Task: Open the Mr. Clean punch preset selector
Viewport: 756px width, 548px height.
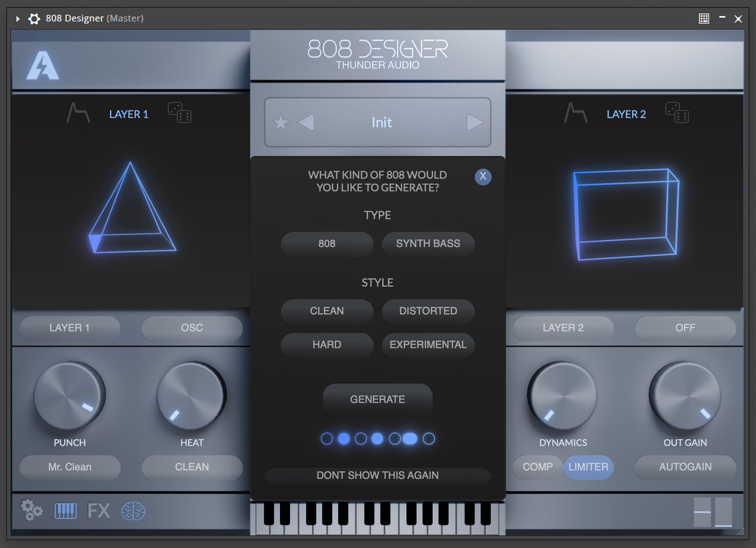Action: 70,467
